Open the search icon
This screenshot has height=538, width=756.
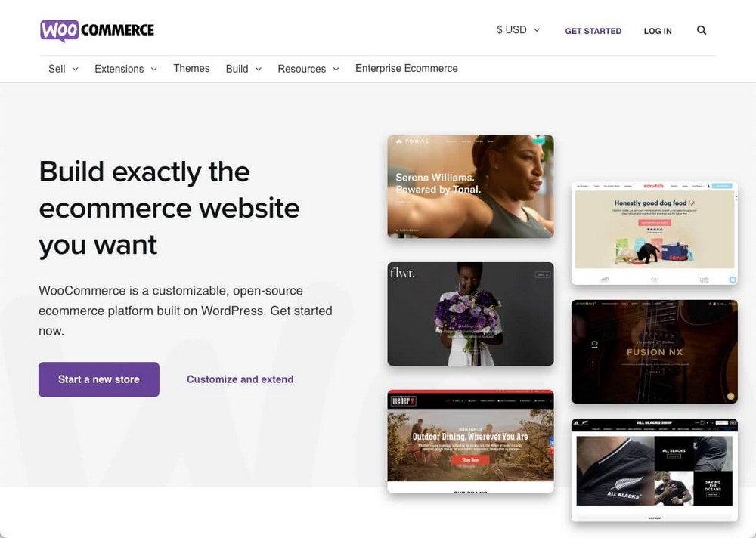(x=701, y=30)
